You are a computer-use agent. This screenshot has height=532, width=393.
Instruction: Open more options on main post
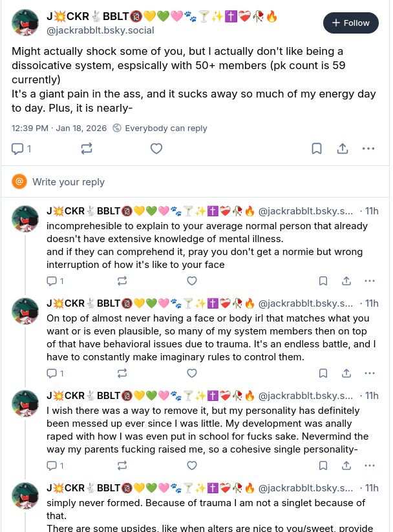tap(368, 148)
